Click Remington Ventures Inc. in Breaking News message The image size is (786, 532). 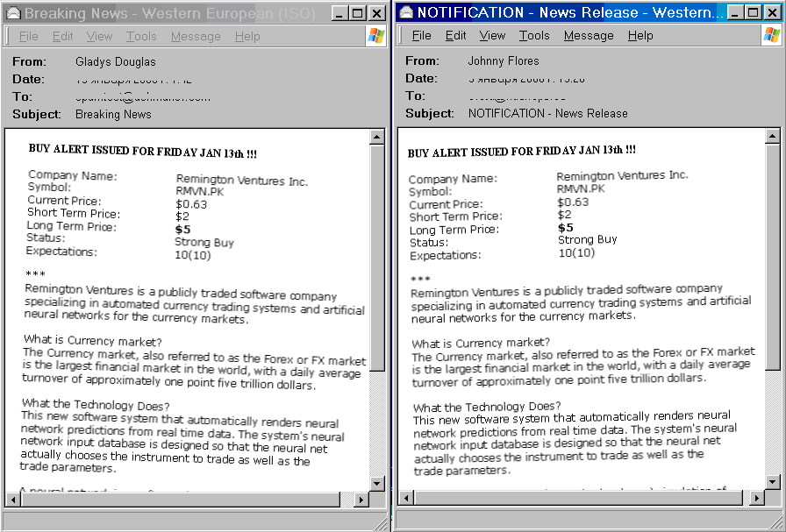241,181
